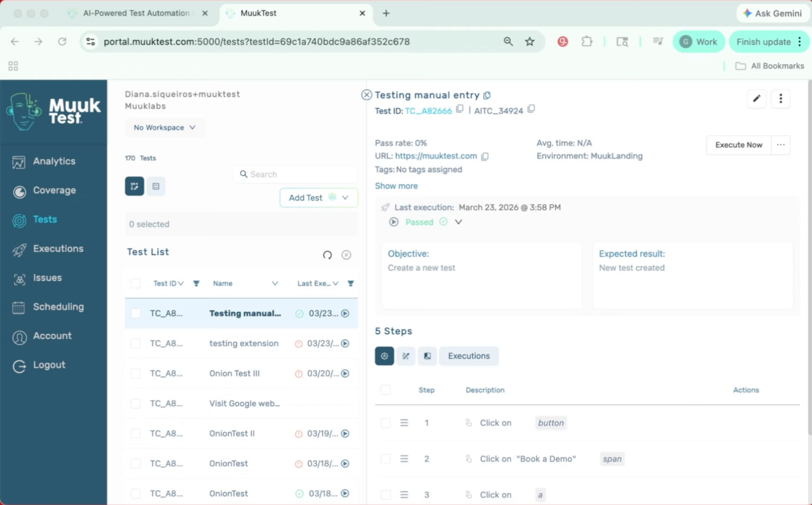Edit test with the pencil icon
Image resolution: width=812 pixels, height=505 pixels.
756,99
